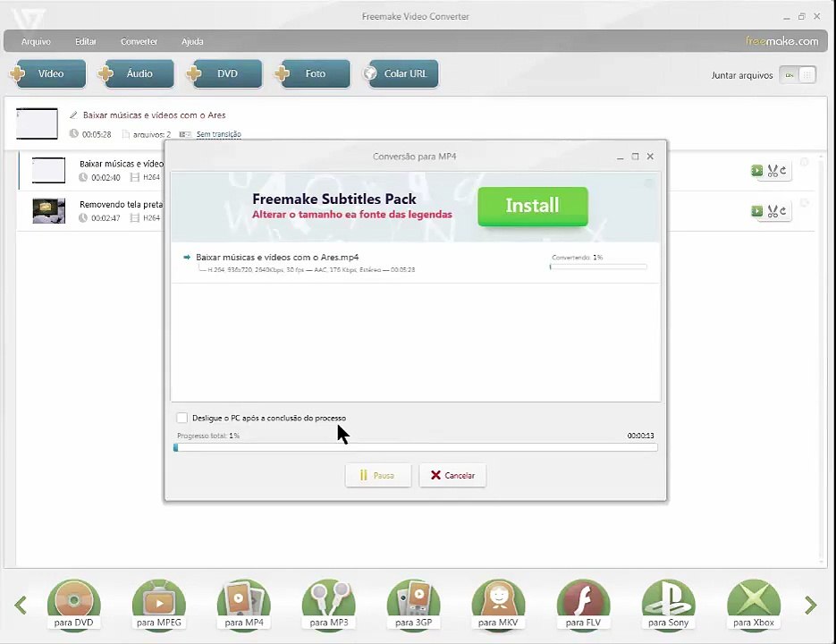
Task: Open the Ajuda menu
Action: pos(192,41)
